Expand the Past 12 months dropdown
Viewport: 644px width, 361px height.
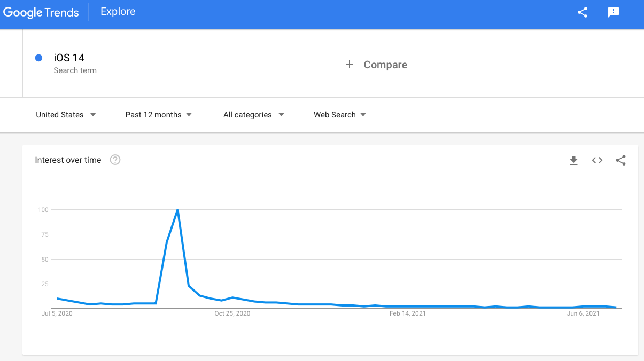(x=158, y=115)
